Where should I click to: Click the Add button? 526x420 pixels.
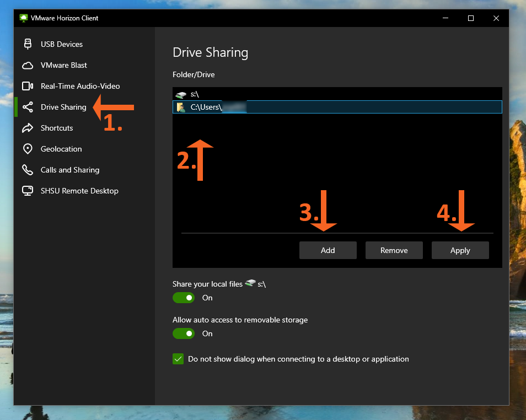[328, 250]
